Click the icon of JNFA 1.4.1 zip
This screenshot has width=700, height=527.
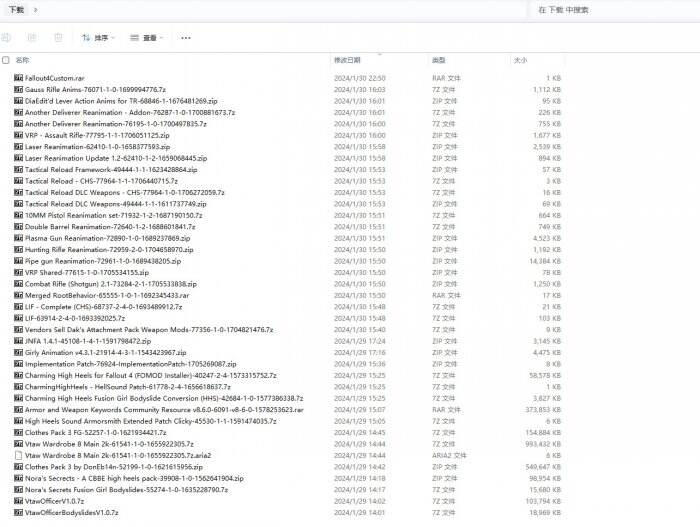pos(18,341)
